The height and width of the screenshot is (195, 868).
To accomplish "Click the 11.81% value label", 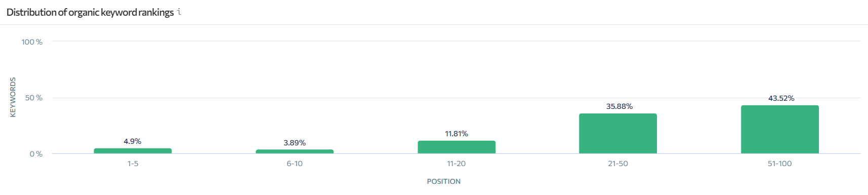I will [457, 134].
